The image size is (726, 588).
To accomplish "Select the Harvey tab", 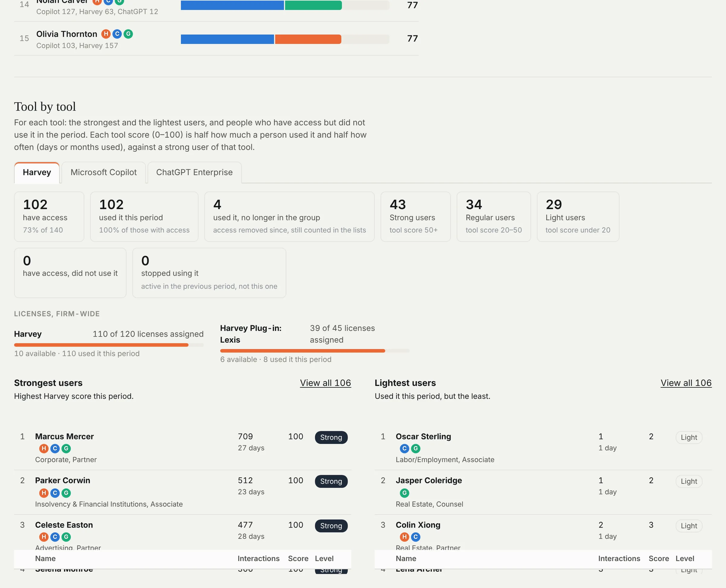I will (x=37, y=172).
